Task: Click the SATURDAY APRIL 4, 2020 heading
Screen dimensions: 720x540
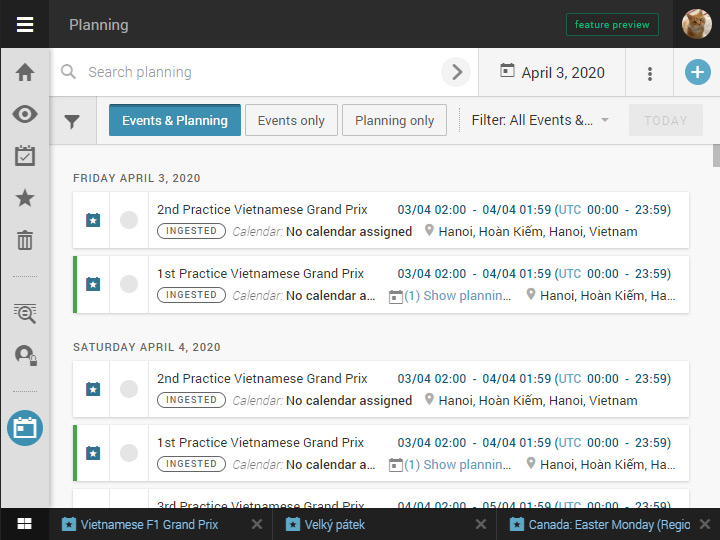Action: (x=146, y=347)
